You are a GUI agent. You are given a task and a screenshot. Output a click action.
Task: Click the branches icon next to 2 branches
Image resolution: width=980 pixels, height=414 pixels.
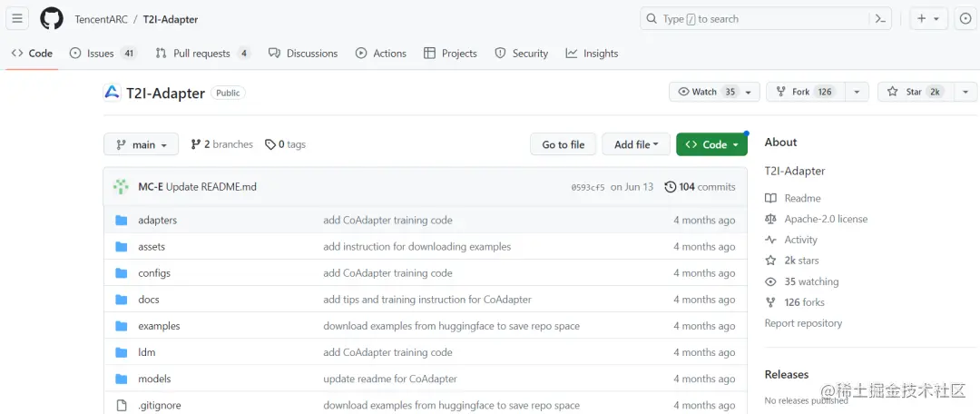point(196,144)
